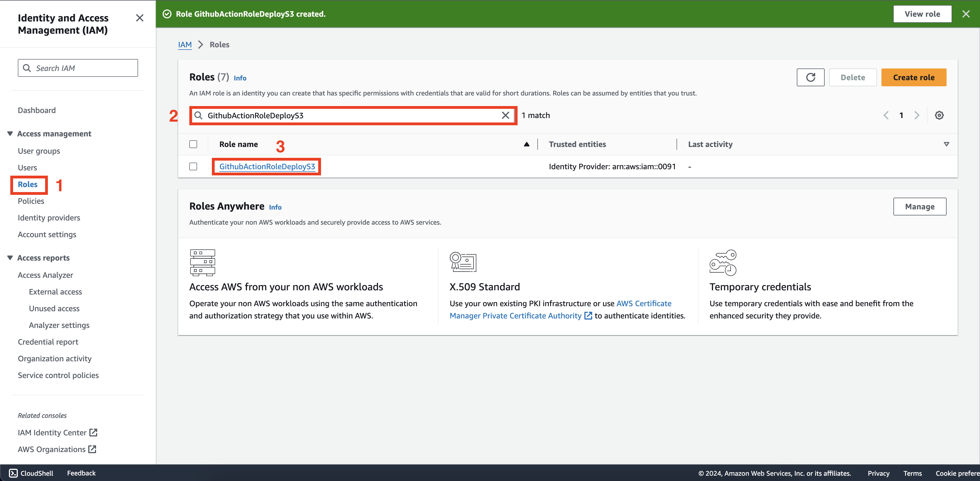The image size is (980, 481).
Task: Click the Manage button for Roles Anywhere
Action: (x=920, y=206)
